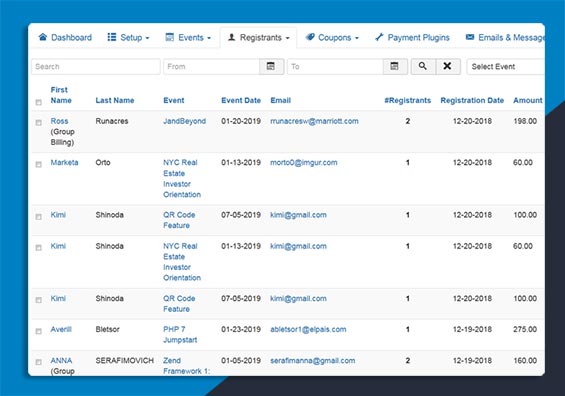
Task: Click email rrunacresw@marriott.com
Action: [314, 121]
